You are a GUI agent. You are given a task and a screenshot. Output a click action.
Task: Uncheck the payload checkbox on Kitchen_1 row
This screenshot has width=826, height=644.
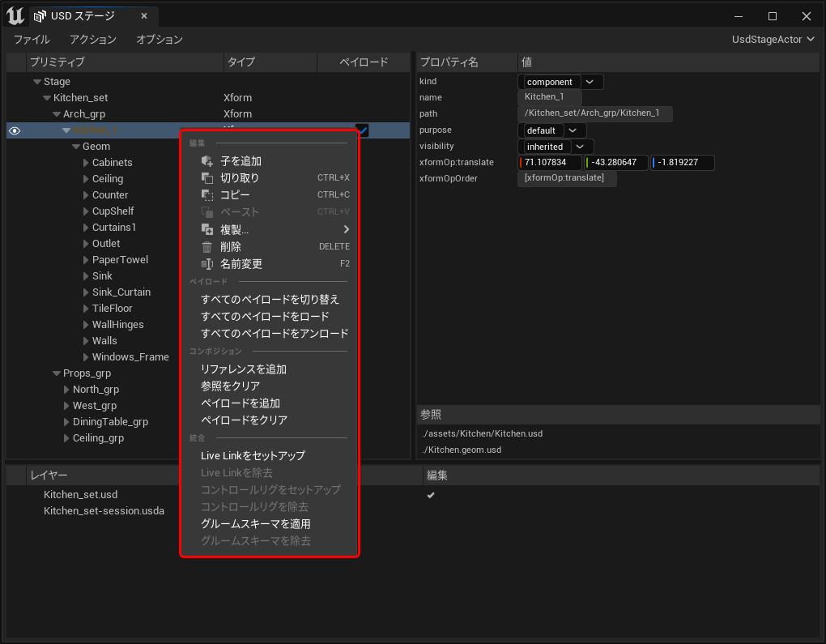tap(363, 130)
